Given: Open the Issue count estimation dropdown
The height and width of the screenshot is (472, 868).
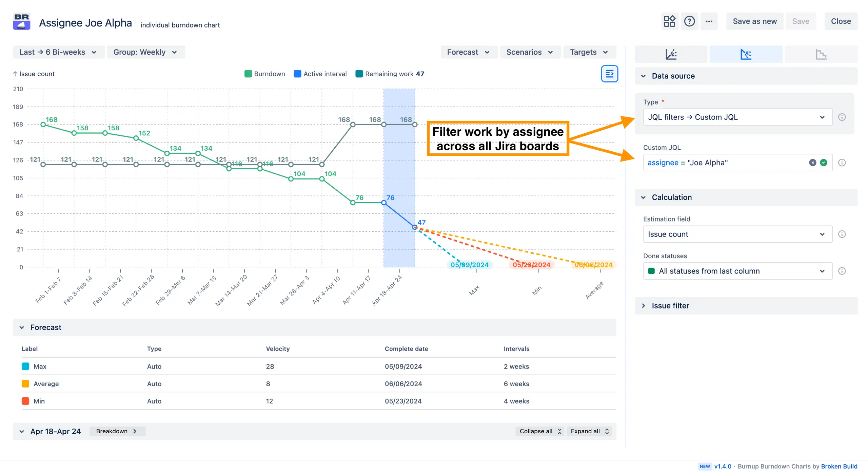Looking at the screenshot, I should coord(737,234).
